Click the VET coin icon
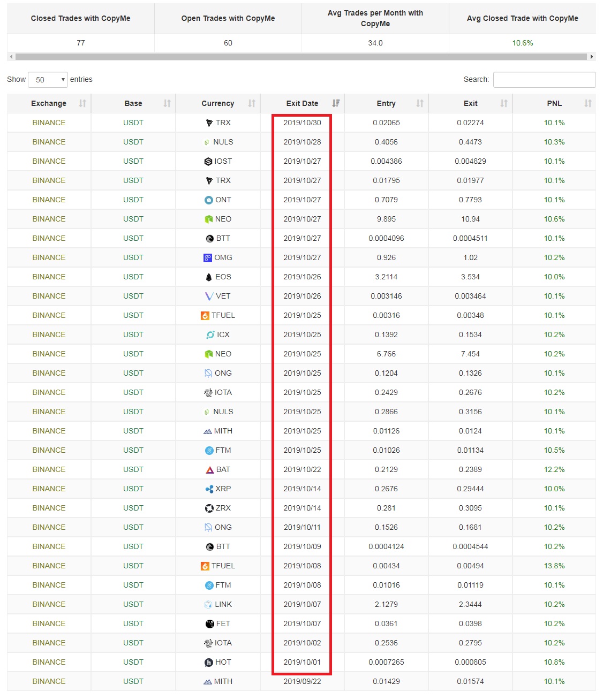Image resolution: width=603 pixels, height=700 pixels. [209, 296]
